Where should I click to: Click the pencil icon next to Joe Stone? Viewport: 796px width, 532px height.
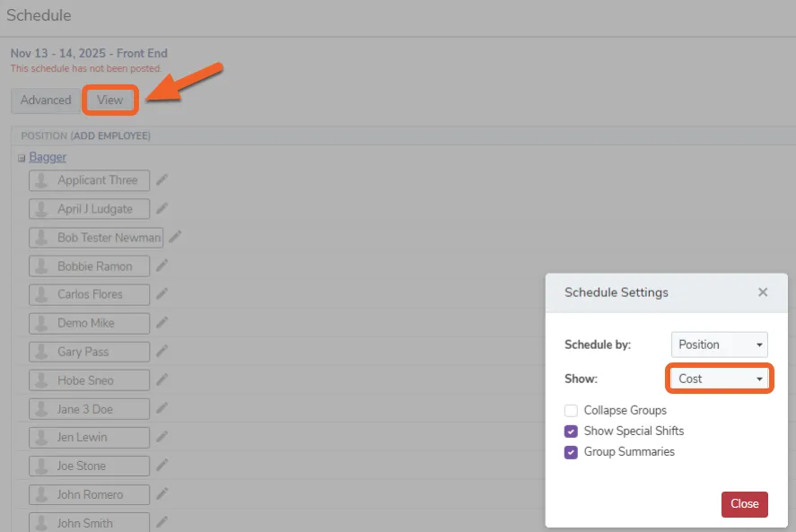(x=162, y=465)
